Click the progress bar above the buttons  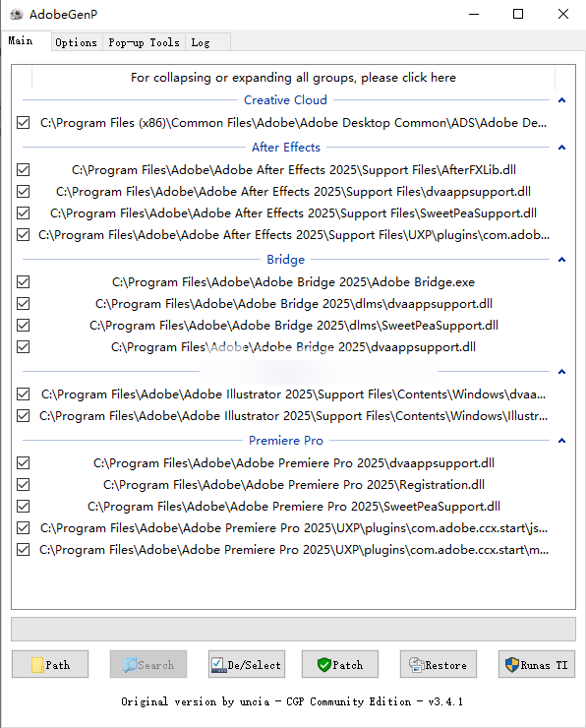(293, 629)
